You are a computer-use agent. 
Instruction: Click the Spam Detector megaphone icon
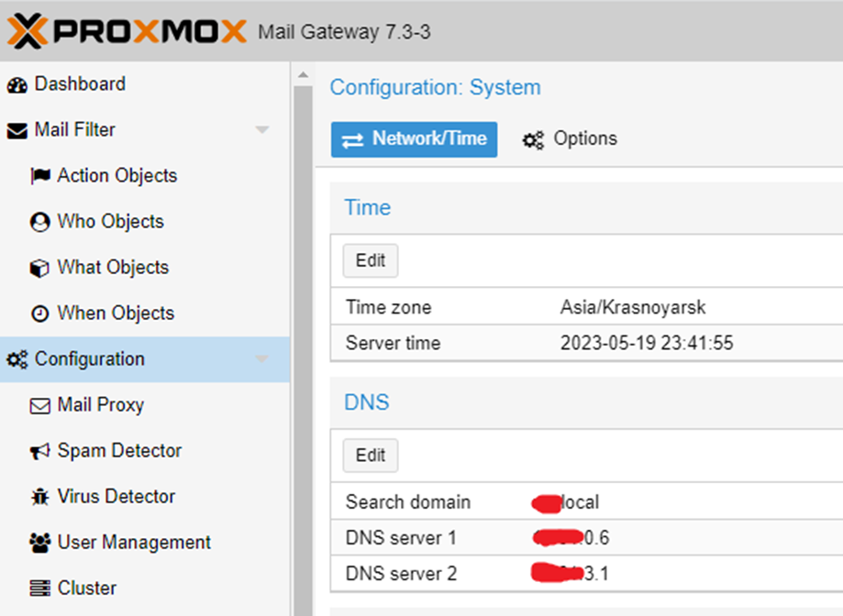click(x=39, y=451)
